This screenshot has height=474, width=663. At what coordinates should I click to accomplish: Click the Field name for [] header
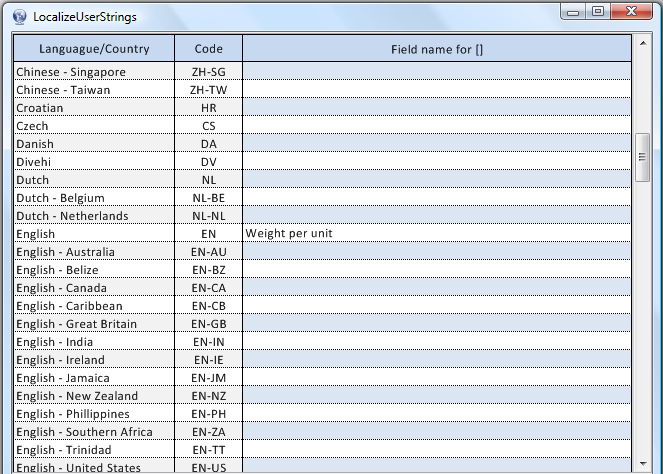(437, 49)
